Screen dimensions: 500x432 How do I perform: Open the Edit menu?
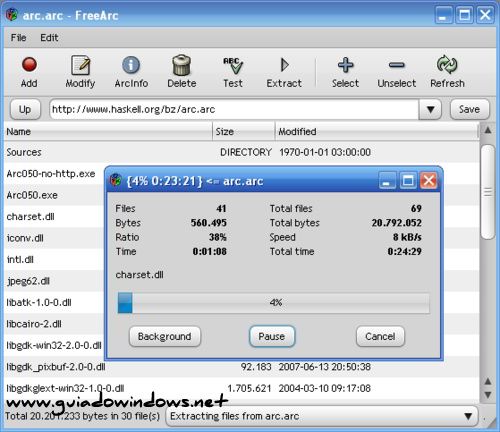pos(49,38)
